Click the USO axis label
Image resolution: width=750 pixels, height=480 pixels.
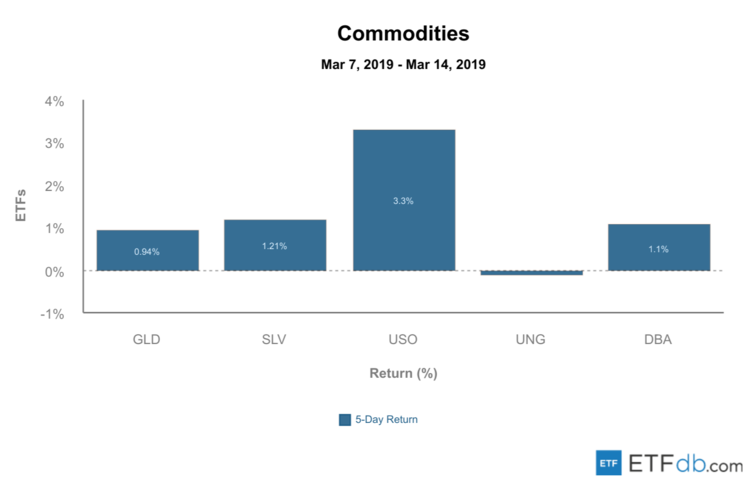pos(404,339)
